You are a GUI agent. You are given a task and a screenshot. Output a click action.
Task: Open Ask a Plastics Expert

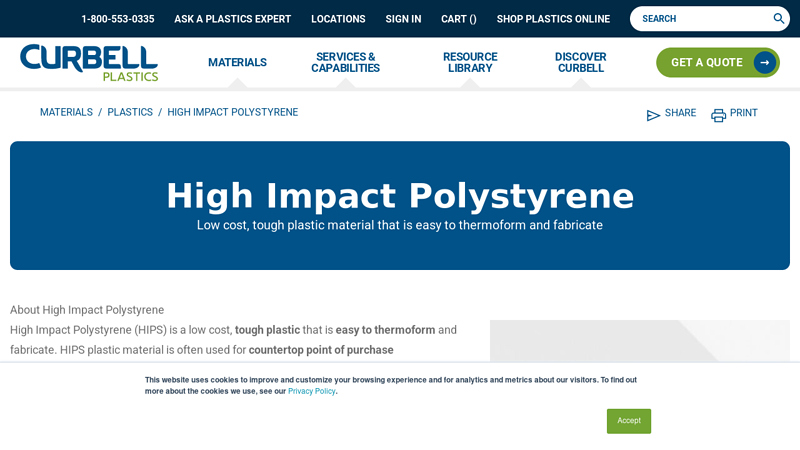point(233,19)
